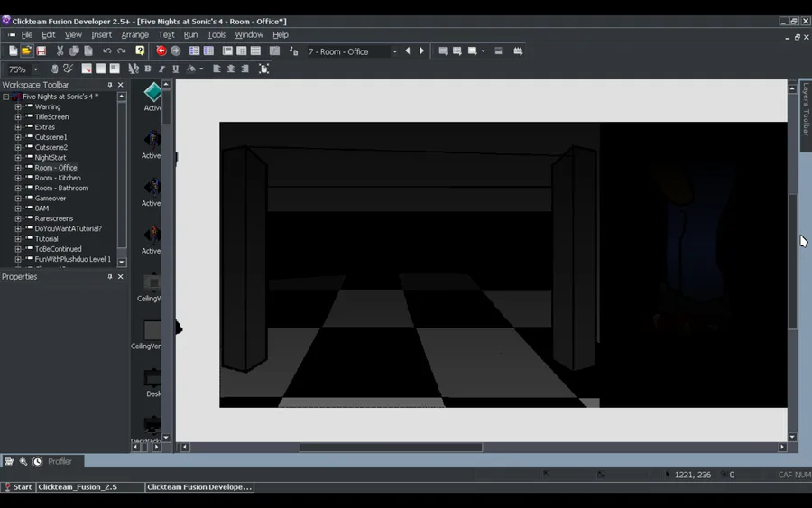Click the Start button in taskbar
812x508 pixels.
coord(18,486)
